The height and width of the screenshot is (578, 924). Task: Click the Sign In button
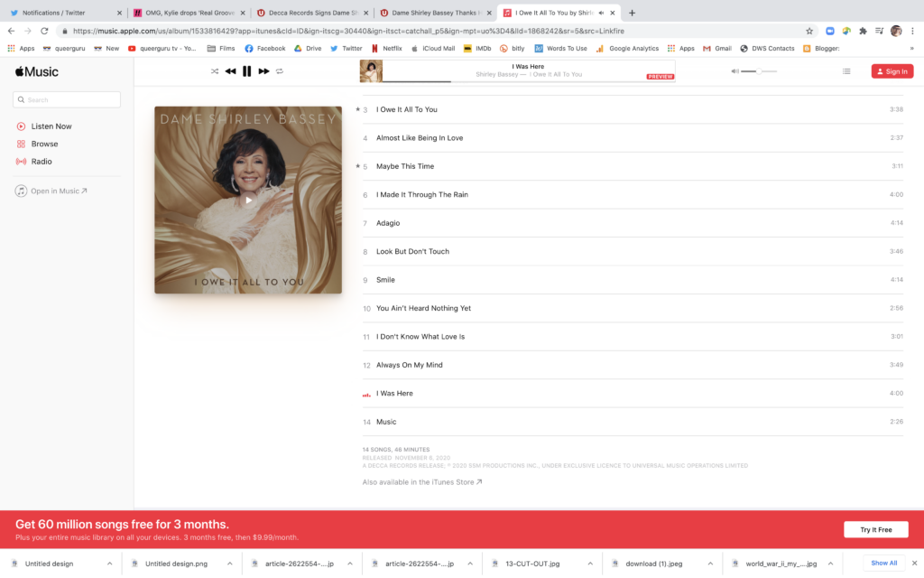(x=892, y=71)
